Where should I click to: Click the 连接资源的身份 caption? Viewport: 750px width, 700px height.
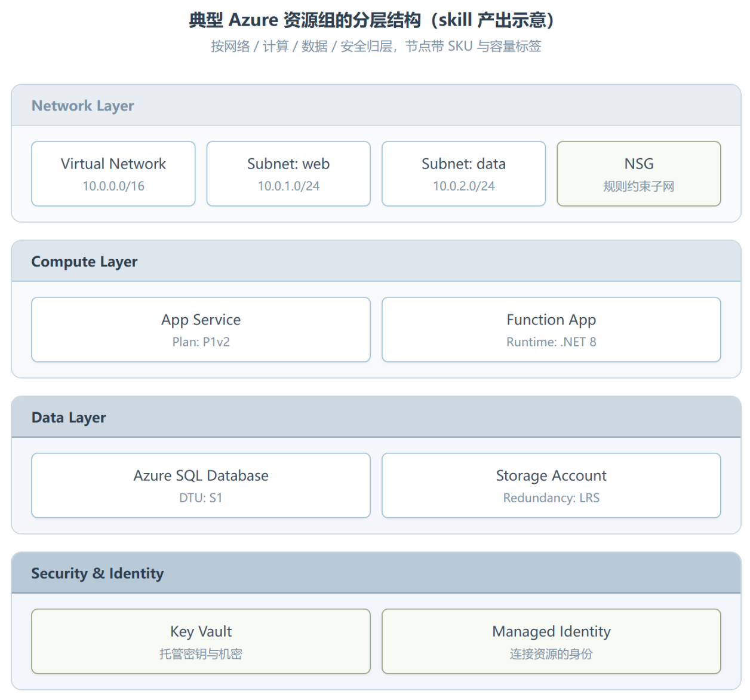pyautogui.click(x=551, y=654)
